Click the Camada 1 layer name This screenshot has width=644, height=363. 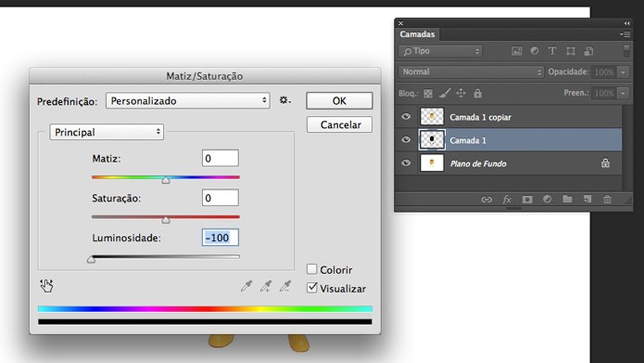pos(468,140)
